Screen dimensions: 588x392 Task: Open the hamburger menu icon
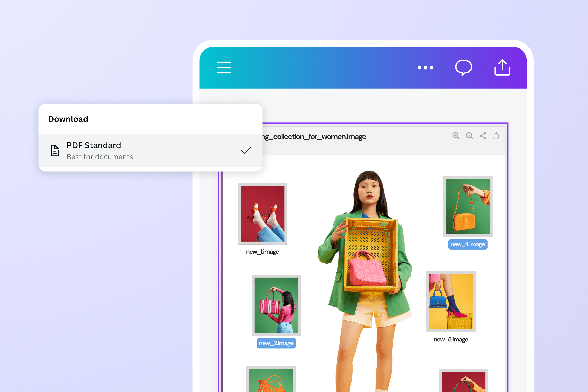224,67
